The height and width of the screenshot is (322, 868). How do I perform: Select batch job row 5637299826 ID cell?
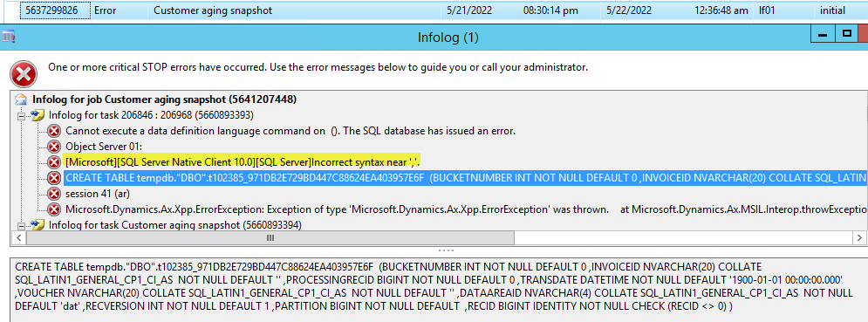(x=55, y=10)
